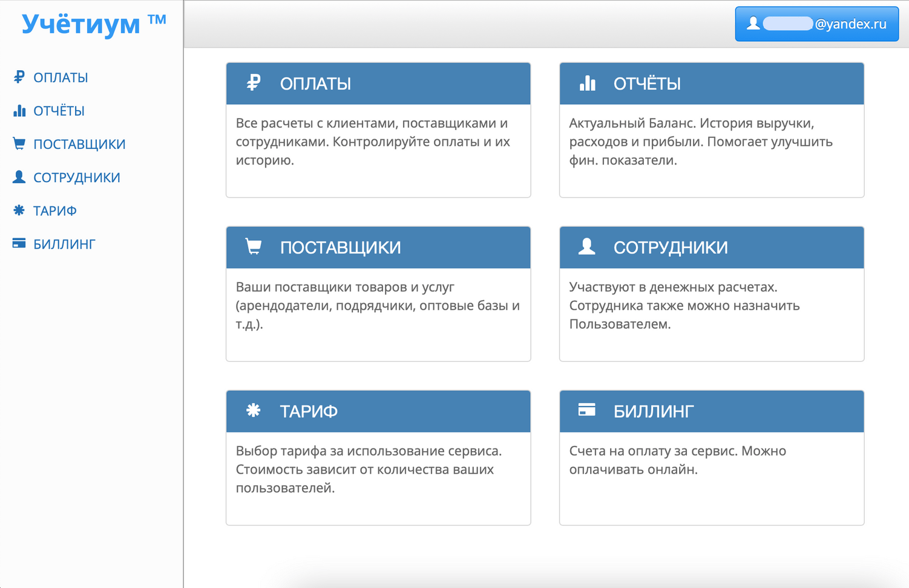Click text "Все расчеты с клиентами, поставщиками и"
909x588 pixels.
pyautogui.click(x=372, y=123)
